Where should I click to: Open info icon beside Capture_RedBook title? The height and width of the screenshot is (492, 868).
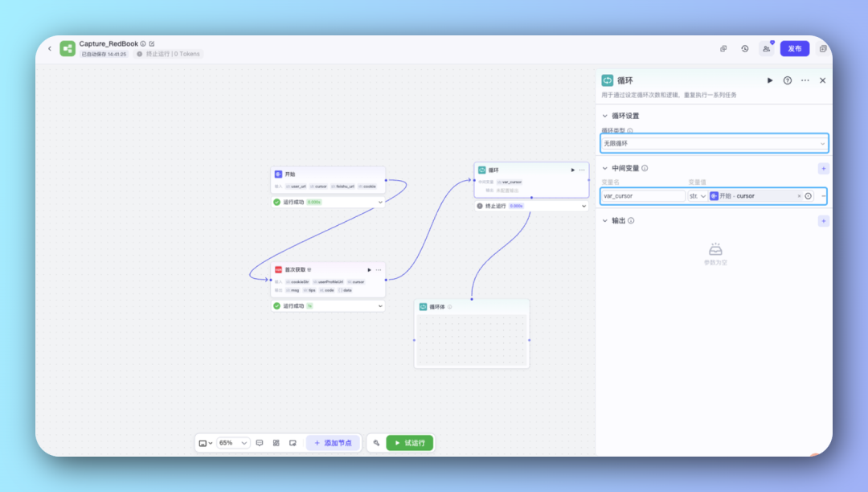(x=143, y=43)
